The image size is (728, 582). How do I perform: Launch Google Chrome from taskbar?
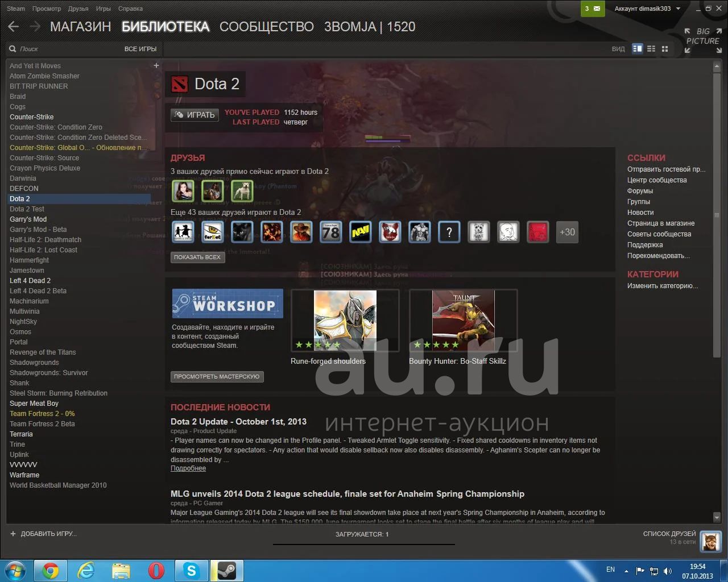click(51, 571)
